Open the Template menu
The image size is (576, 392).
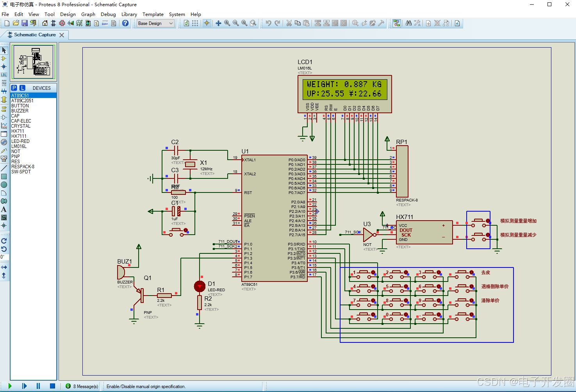(153, 14)
